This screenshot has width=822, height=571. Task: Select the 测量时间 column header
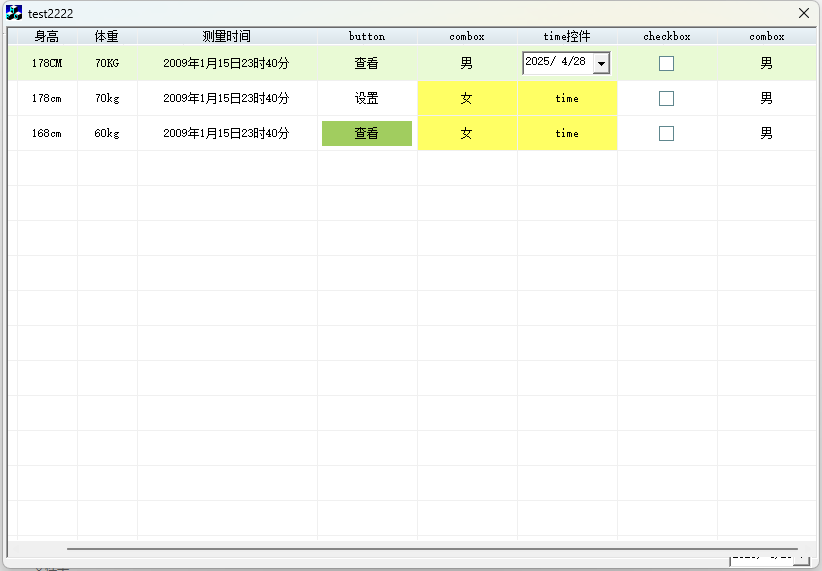[226, 36]
